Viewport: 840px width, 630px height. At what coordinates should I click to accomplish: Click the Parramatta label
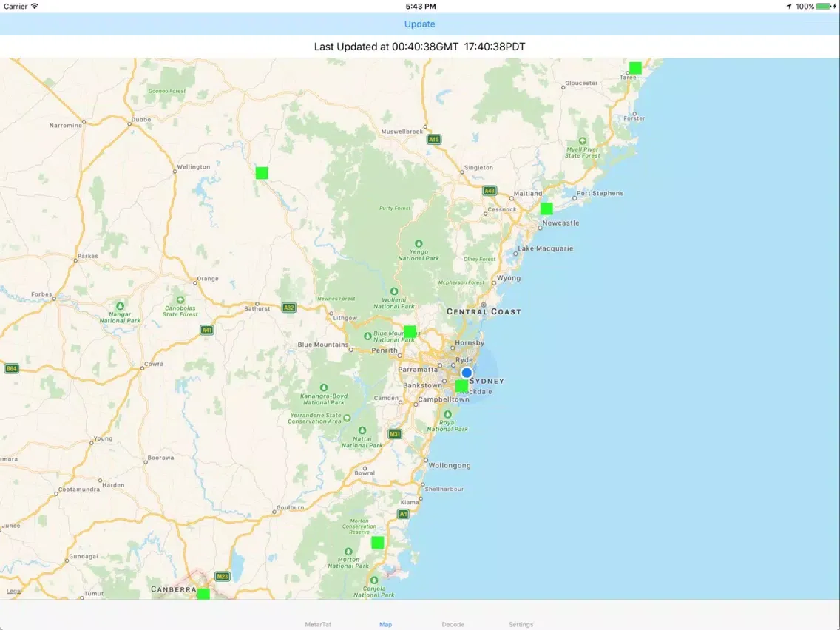pyautogui.click(x=418, y=370)
